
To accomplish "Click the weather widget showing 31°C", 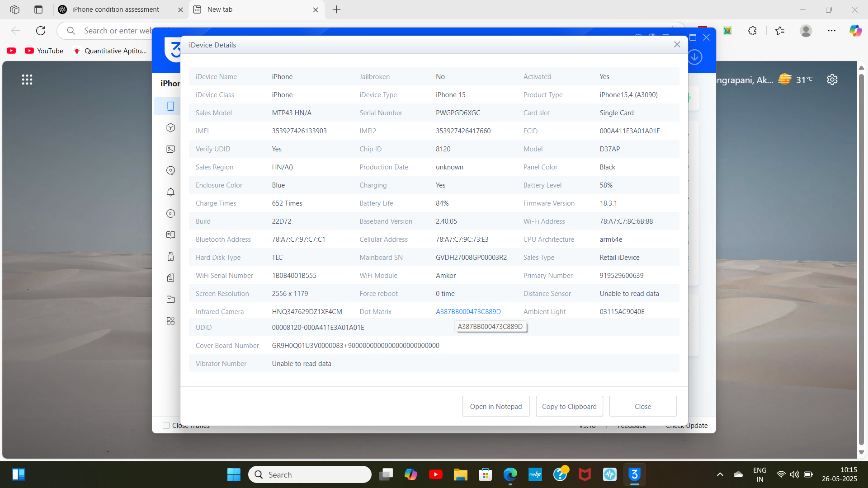I will click(x=795, y=80).
